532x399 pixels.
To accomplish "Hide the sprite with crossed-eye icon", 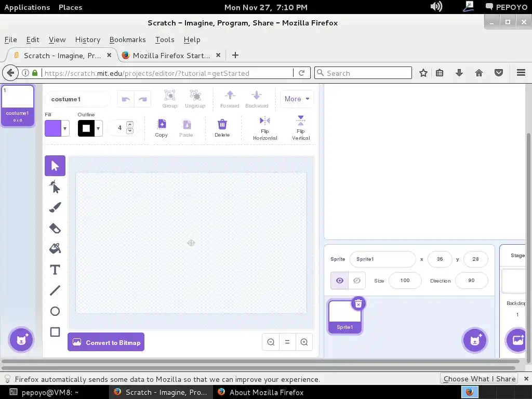I will [x=357, y=281].
